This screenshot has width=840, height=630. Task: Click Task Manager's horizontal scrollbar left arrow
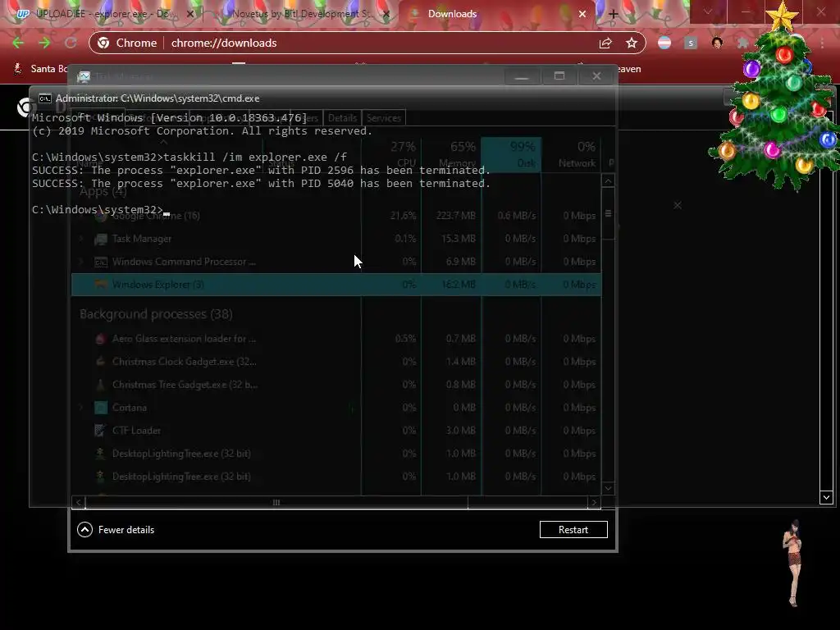click(x=78, y=503)
